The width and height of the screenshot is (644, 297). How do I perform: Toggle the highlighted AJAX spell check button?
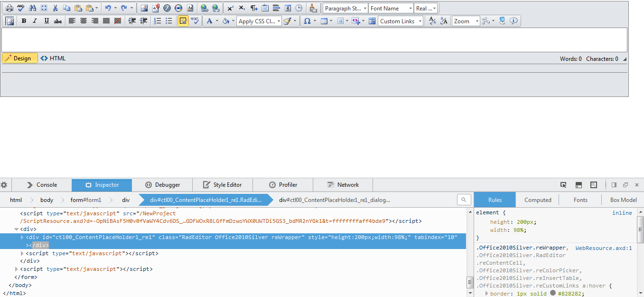point(183,21)
